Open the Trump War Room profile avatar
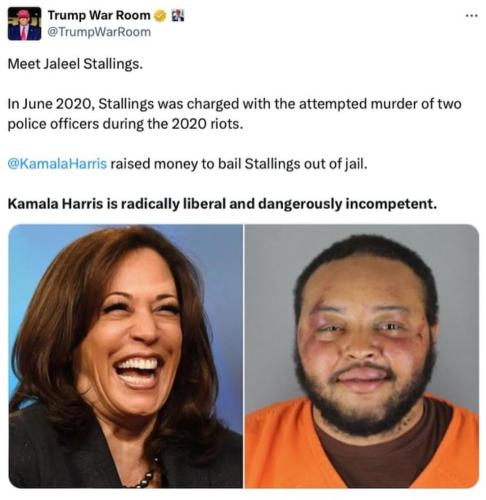486x500 pixels. (x=24, y=23)
